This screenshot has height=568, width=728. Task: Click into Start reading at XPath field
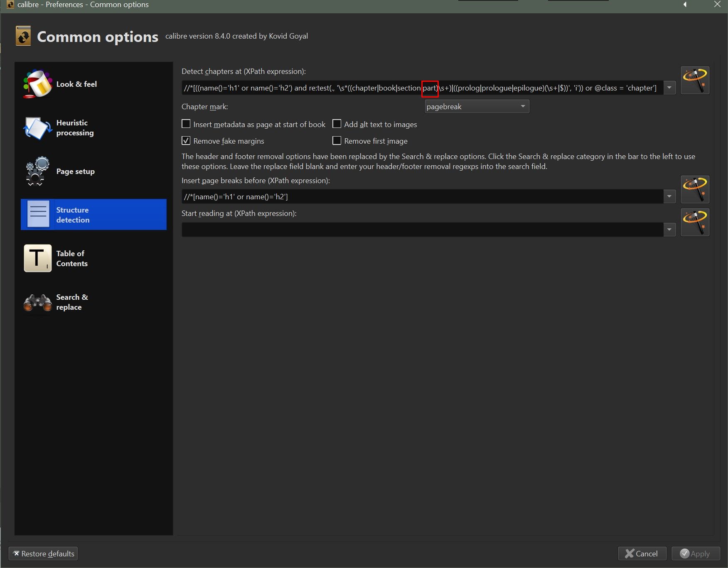coord(422,230)
